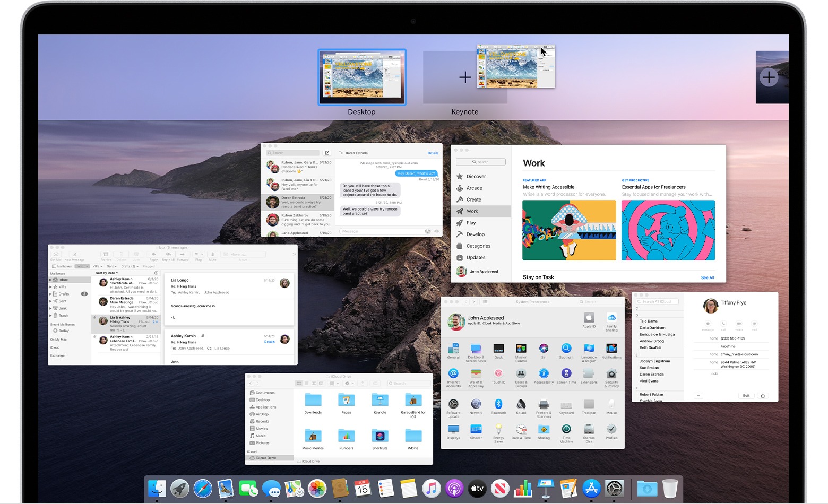
Task: Click the Edit button on Tiffany Frye's contact card
Action: pos(746,395)
